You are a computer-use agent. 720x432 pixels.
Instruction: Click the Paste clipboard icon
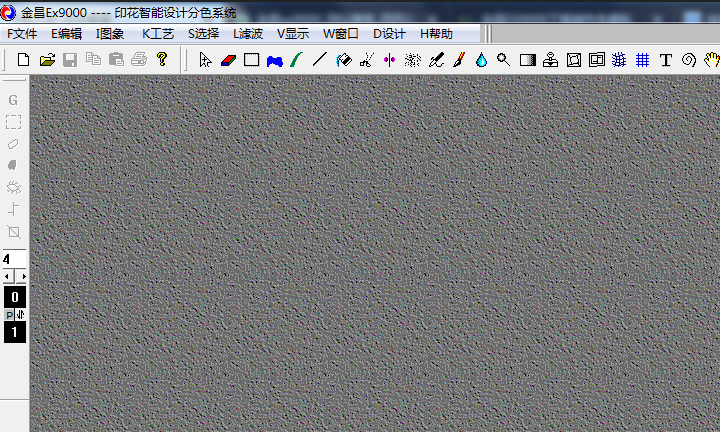pos(116,59)
